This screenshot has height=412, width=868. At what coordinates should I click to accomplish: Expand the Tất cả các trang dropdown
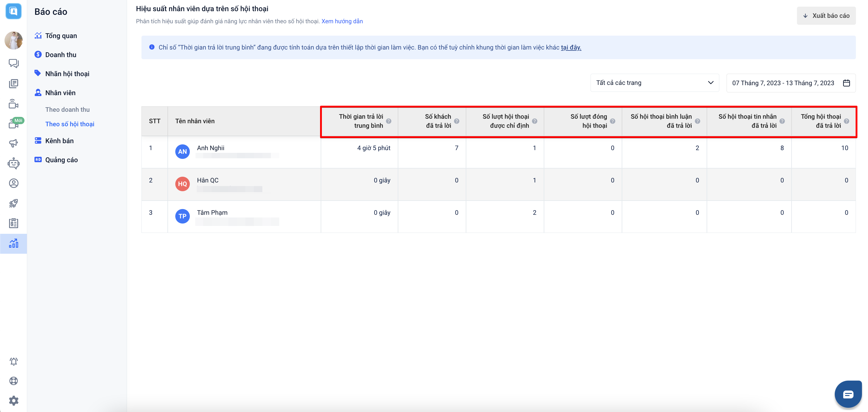(x=654, y=83)
